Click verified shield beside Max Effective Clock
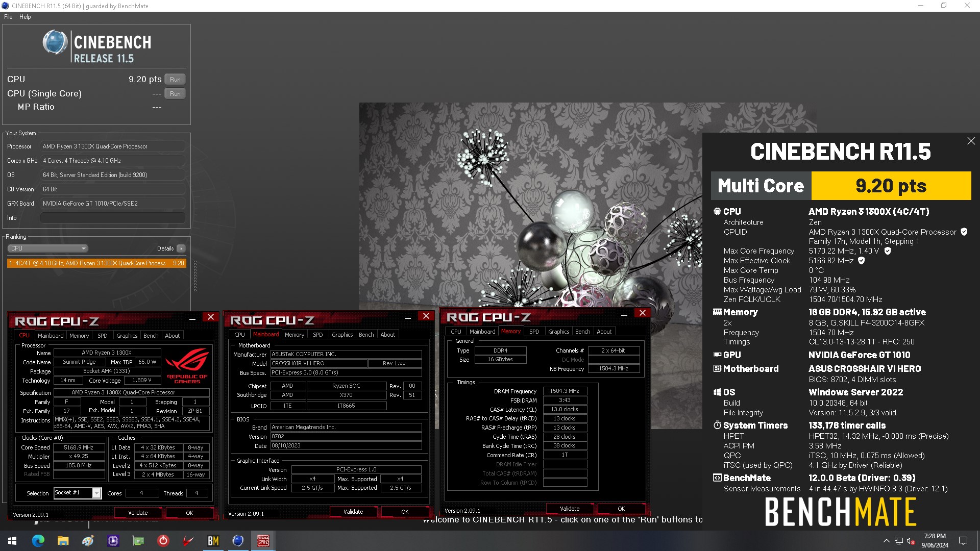The image size is (980, 551). click(x=861, y=260)
